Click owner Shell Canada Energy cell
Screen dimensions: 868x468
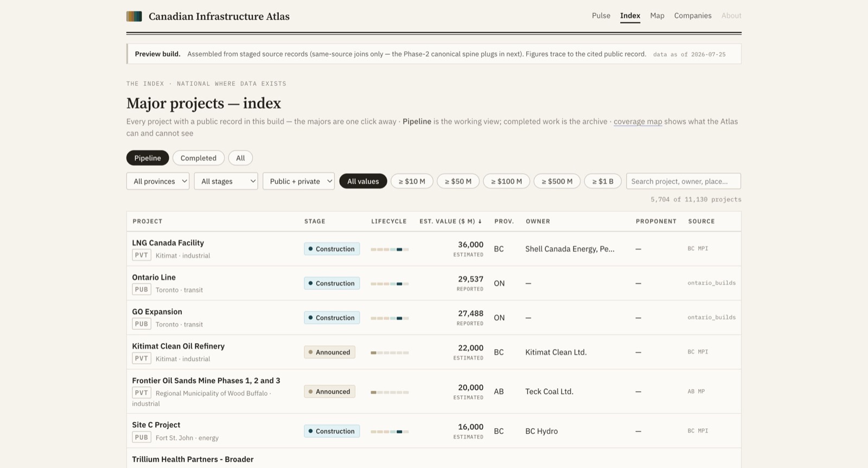click(570, 249)
